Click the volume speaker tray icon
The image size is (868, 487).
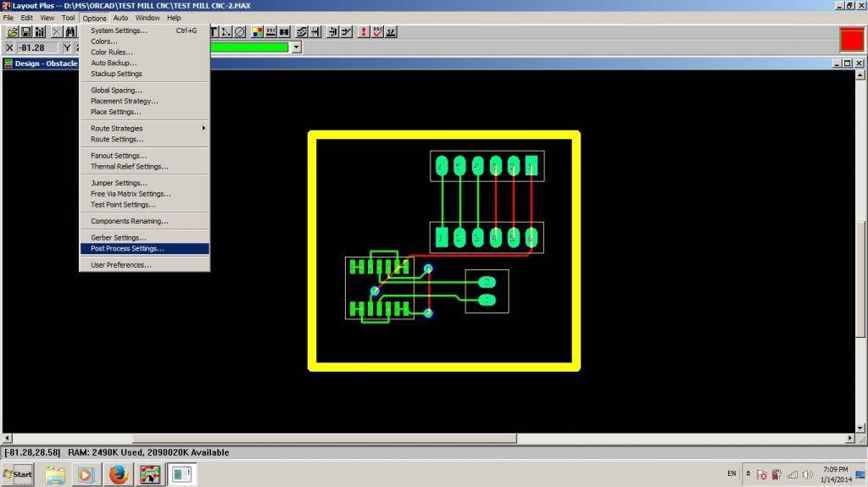pyautogui.click(x=807, y=474)
